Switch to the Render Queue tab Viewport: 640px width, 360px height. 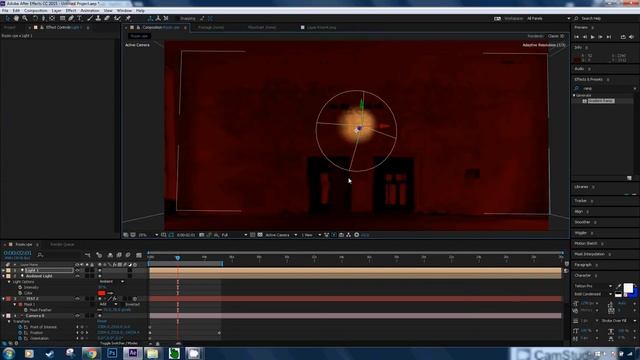click(62, 244)
